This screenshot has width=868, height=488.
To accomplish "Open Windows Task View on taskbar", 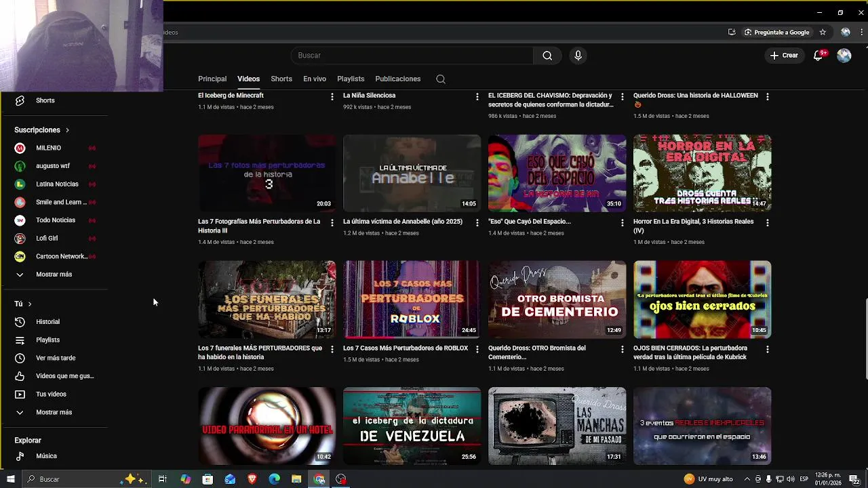I will tap(163, 479).
